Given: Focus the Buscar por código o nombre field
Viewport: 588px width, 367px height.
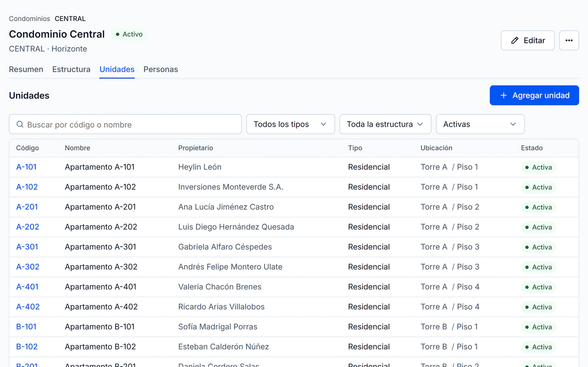Looking at the screenshot, I should click(x=125, y=124).
